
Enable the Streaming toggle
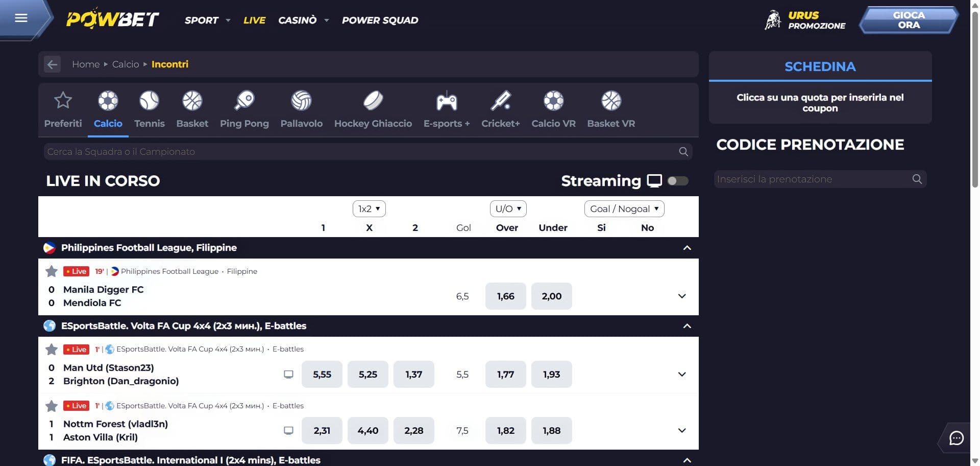[x=678, y=181]
